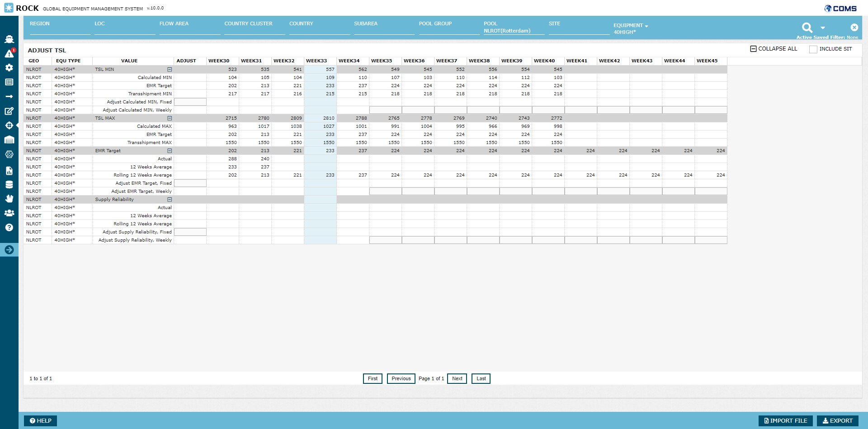Go to Next page in pagination
The height and width of the screenshot is (429, 868).
457,378
